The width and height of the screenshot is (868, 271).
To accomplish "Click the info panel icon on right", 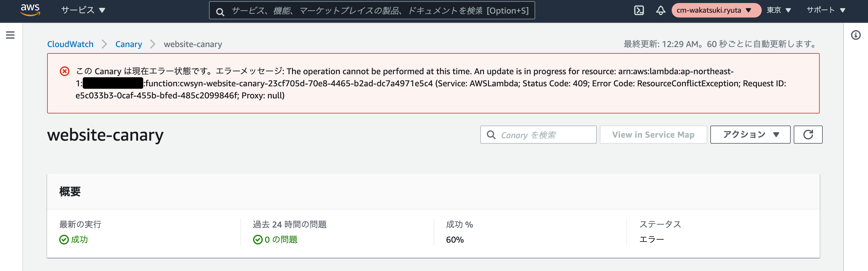I will click(x=855, y=35).
